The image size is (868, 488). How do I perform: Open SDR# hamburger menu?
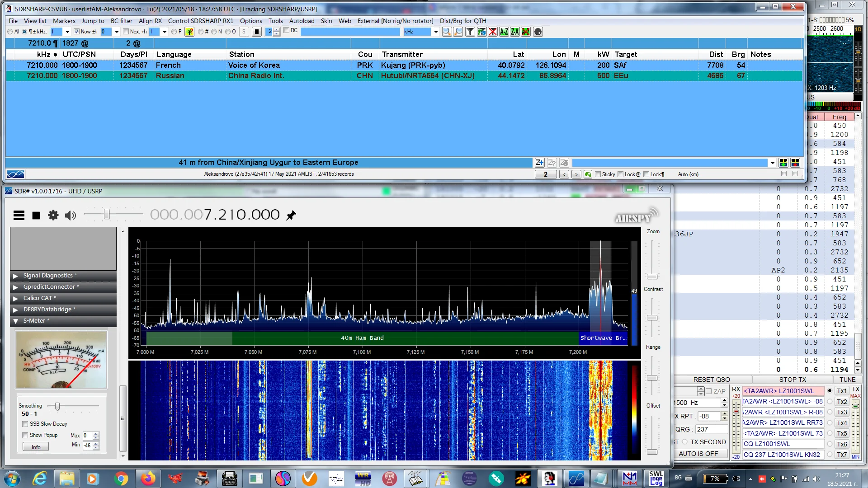[x=19, y=216]
